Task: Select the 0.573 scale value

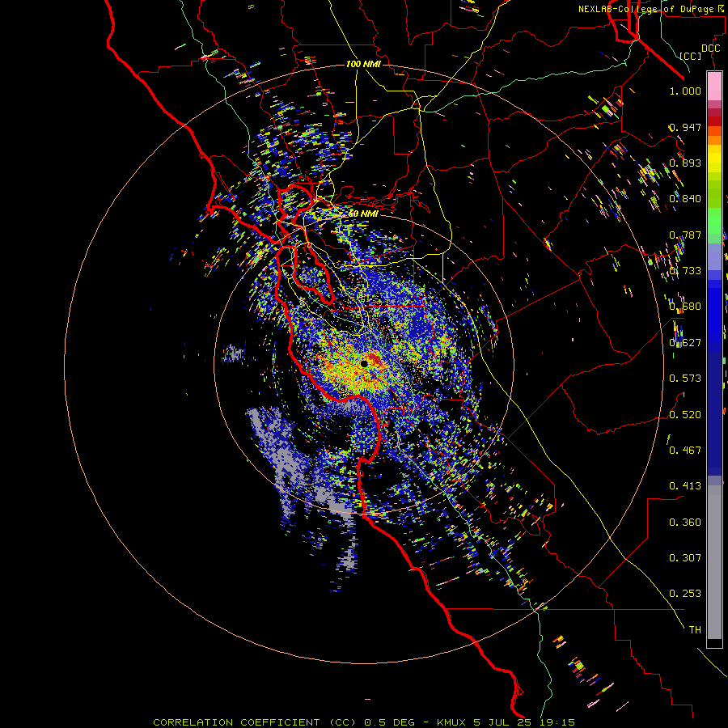Action: click(685, 379)
